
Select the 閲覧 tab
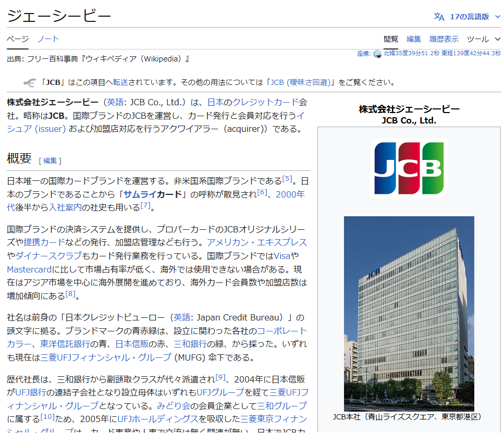coord(391,39)
